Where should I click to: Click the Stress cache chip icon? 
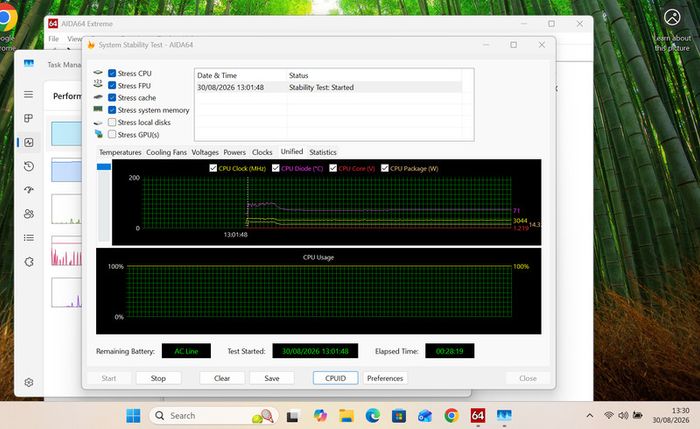click(x=98, y=97)
